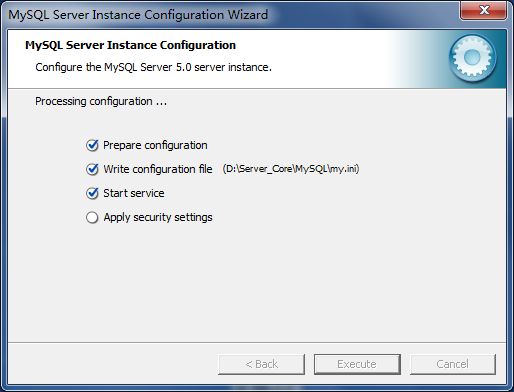Click the wizard window title bar text

[x=138, y=15]
